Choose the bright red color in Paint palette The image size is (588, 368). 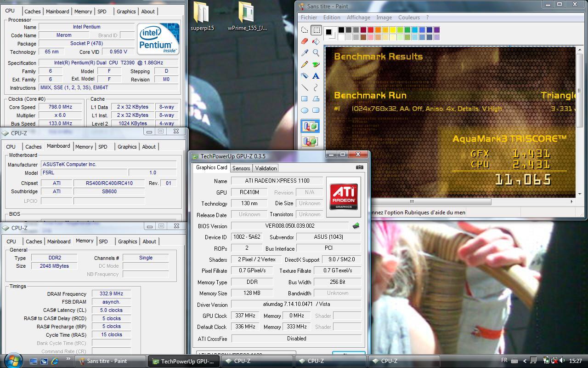(370, 30)
